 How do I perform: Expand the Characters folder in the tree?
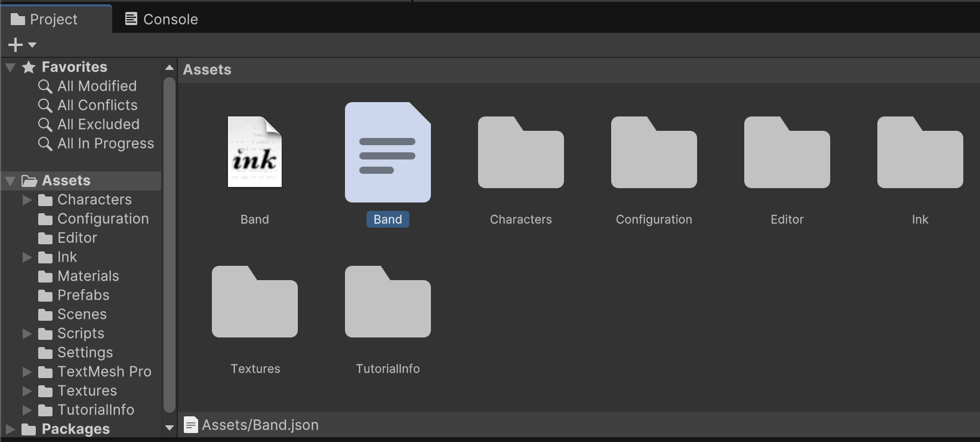click(x=27, y=199)
